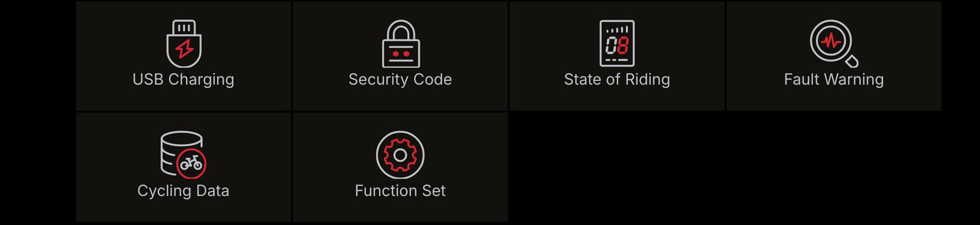Open the display panel State of Riding icon

coord(617,44)
